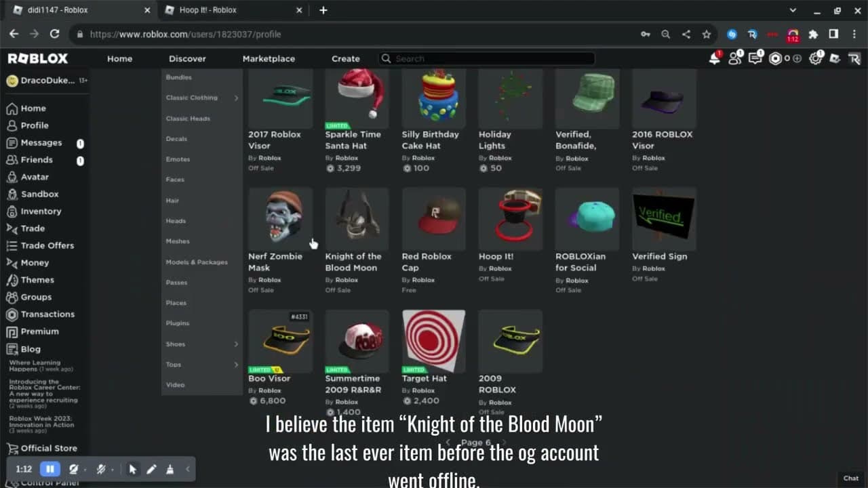The image size is (868, 488).
Task: Click the zoom magnifier in the address bar
Action: pyautogui.click(x=666, y=34)
